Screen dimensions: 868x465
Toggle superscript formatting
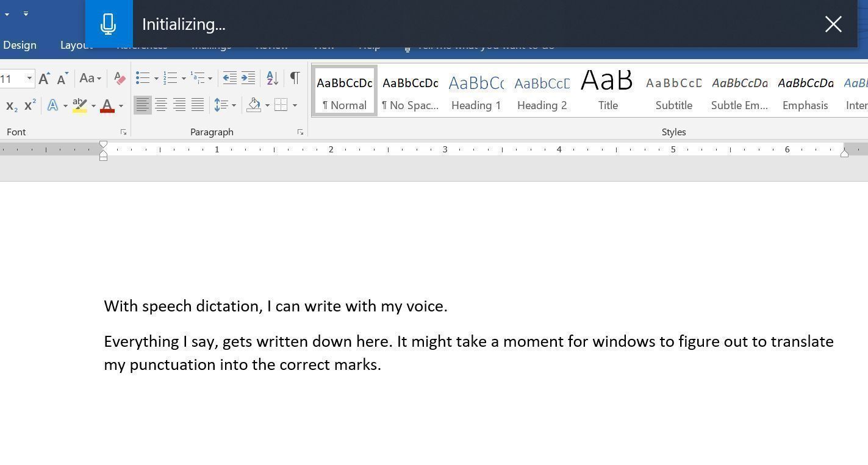pyautogui.click(x=29, y=105)
